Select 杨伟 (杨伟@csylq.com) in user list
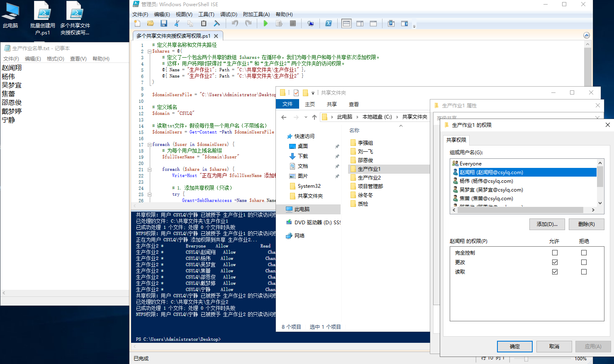Screen dimensions: 614x364 [524, 181]
